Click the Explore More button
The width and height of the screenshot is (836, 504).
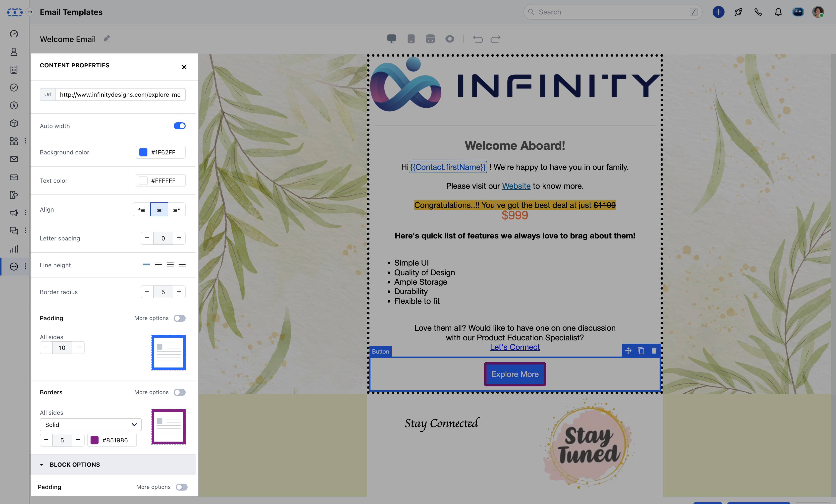pos(515,374)
